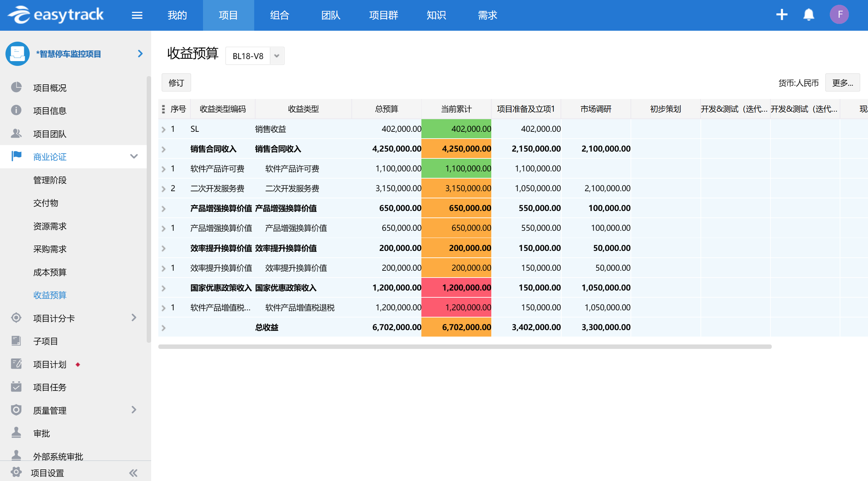868x481 pixels.
Task: Click the hamburger menu icon
Action: point(137,15)
